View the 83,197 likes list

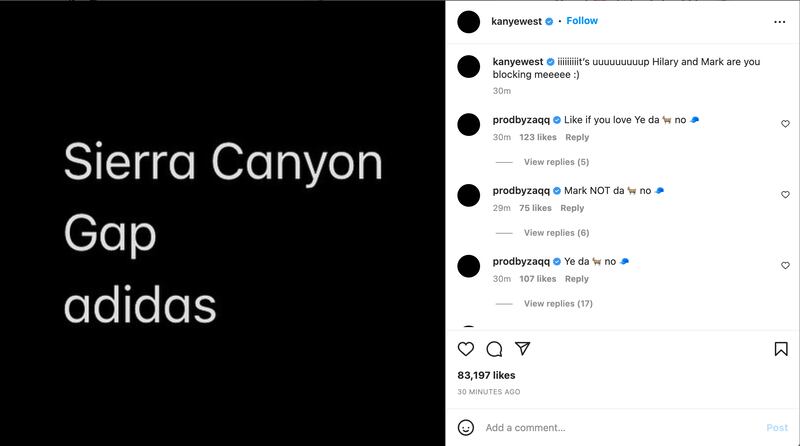click(x=485, y=375)
